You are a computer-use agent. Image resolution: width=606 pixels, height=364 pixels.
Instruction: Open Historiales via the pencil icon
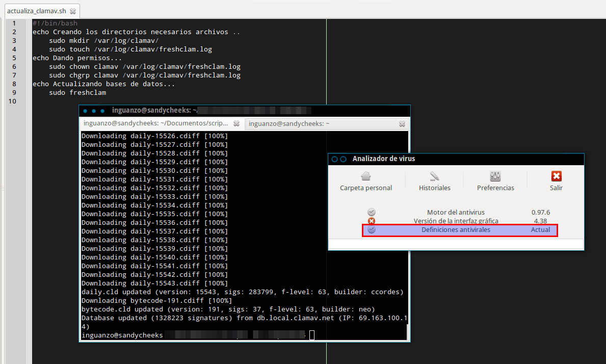point(434,175)
